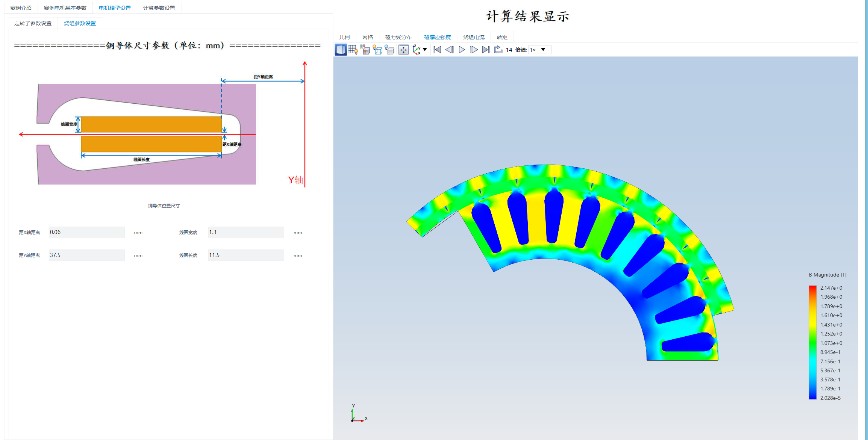Screen dimensions: 868x440
Task: Click the 距X轴距离 input field
Action: pyautogui.click(x=86, y=232)
